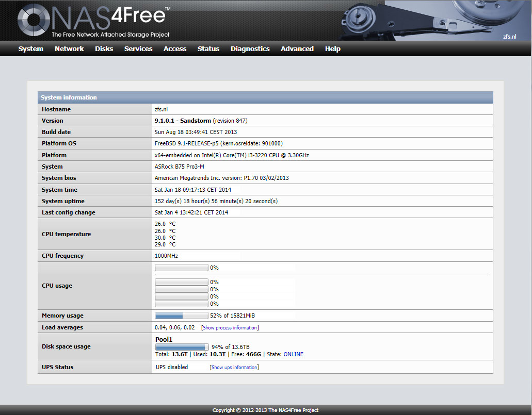Click the topmost overall CPU usage bar
The height and width of the screenshot is (415, 532).
point(181,268)
